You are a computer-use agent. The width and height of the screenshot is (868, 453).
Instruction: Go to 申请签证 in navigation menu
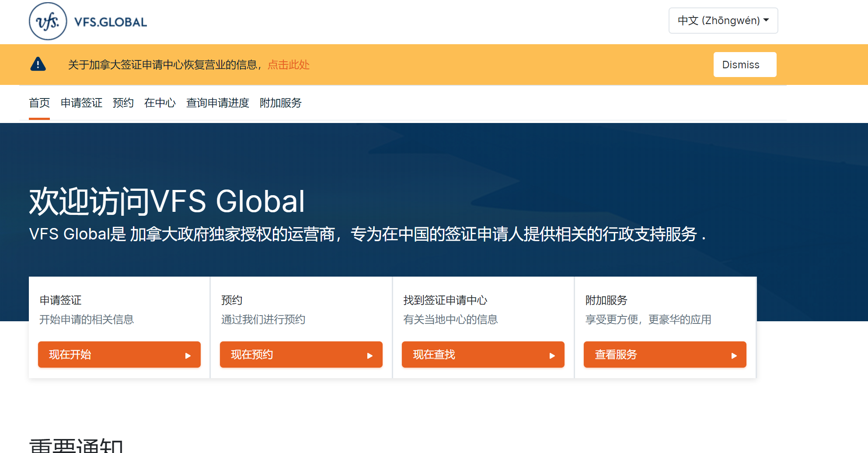pos(81,103)
